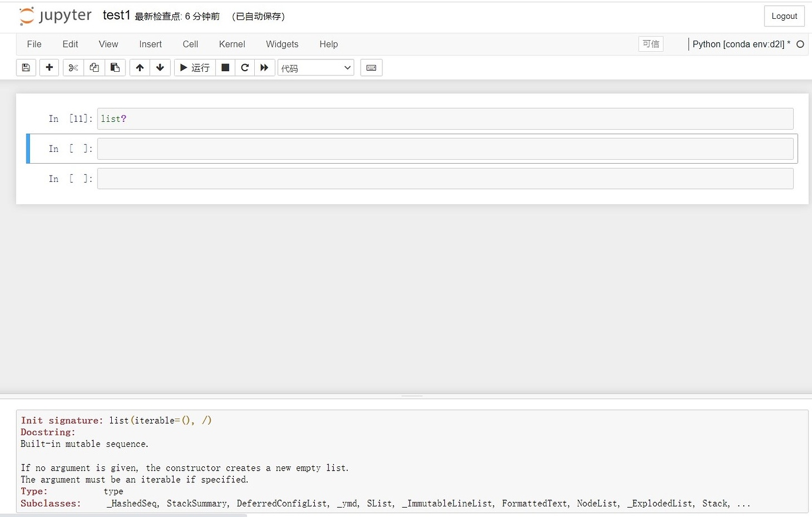Screen dimensions: 812x517
Task: Cut selected cells with the scissors icon
Action: coord(72,67)
